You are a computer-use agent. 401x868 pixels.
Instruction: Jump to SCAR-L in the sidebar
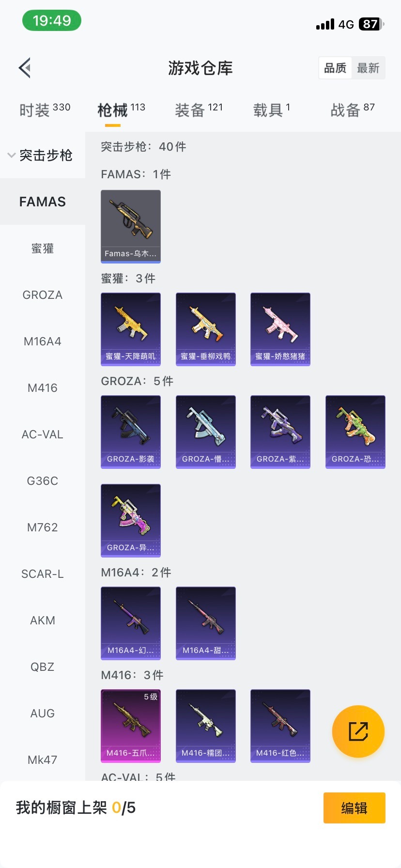[43, 574]
